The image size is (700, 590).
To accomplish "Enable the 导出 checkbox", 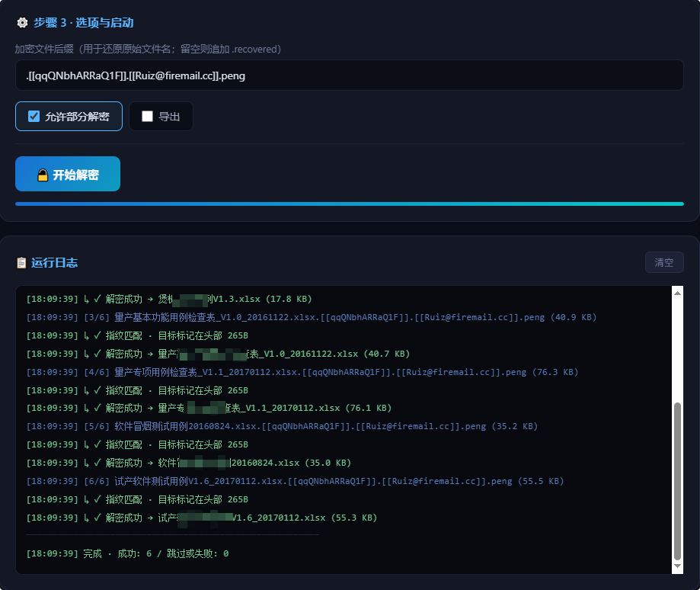I will click(x=148, y=117).
